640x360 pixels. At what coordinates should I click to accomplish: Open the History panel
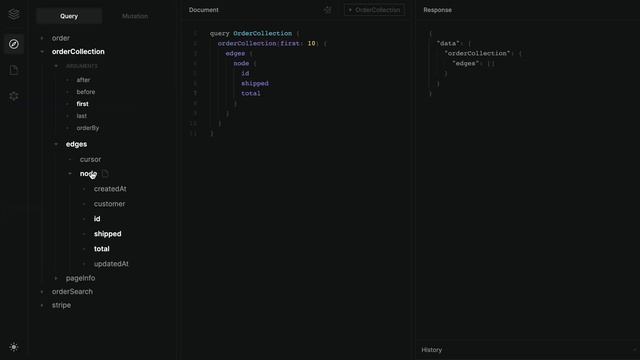point(432,350)
